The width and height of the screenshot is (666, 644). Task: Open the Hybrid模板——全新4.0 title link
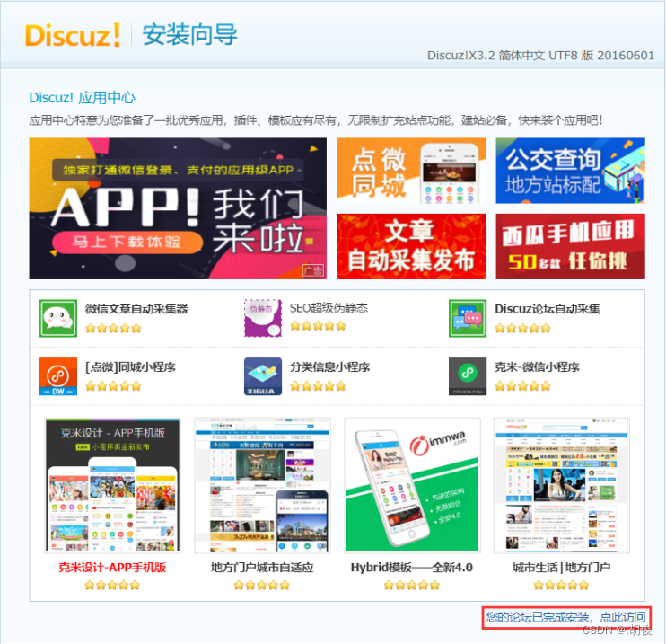tap(412, 568)
